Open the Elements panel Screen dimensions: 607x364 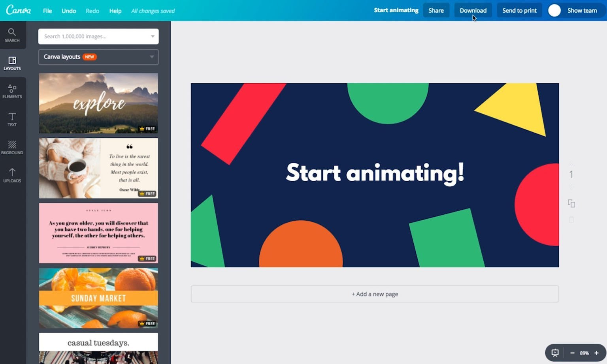(12, 91)
